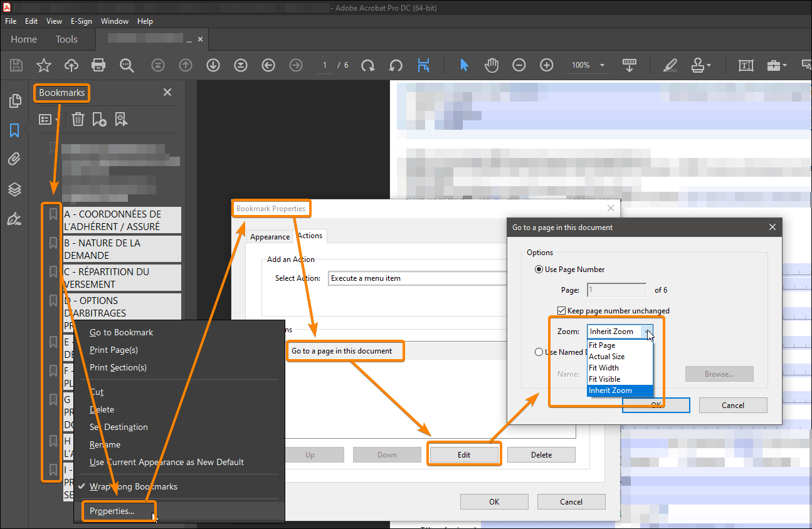Image resolution: width=812 pixels, height=529 pixels.
Task: Open the Page Thumbnails sidebar panel
Action: coord(14,100)
